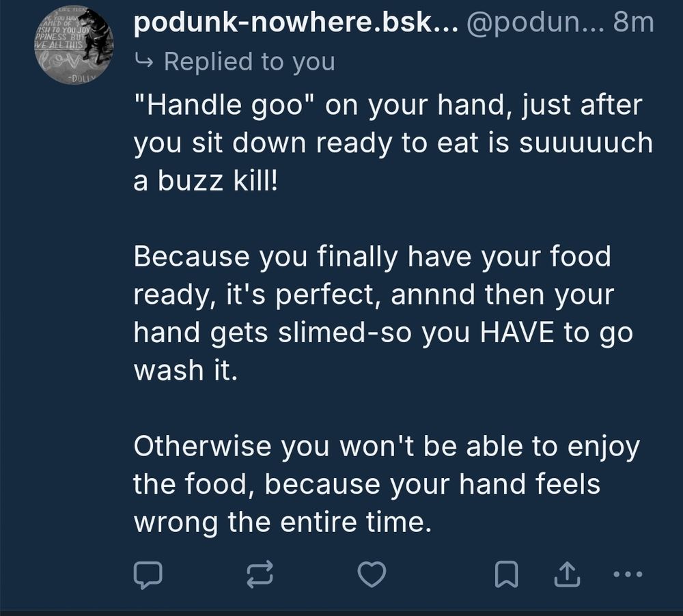Click the reply arrow beside "Replied to you"
The image size is (683, 616).
[145, 61]
